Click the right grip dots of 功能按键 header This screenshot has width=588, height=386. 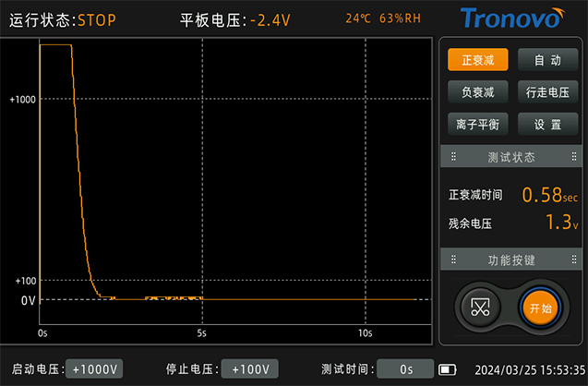[x=574, y=259]
